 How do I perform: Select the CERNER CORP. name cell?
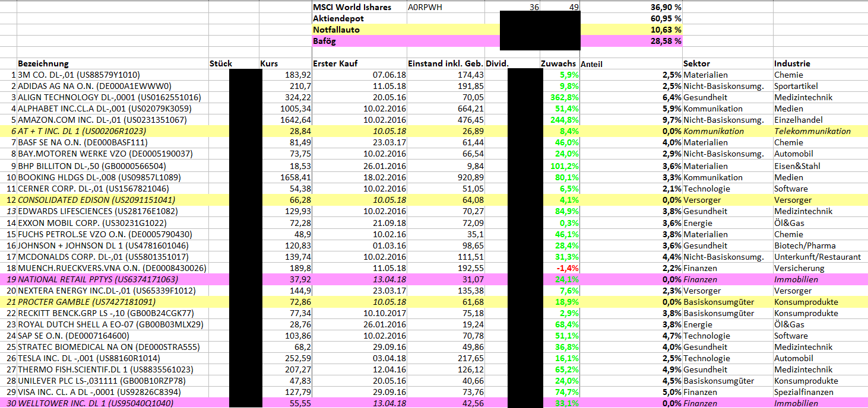click(113, 189)
